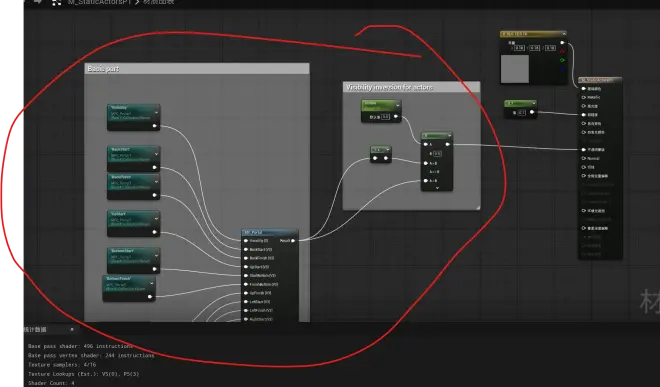
Task: Close the statistics panel tab
Action: point(72,329)
